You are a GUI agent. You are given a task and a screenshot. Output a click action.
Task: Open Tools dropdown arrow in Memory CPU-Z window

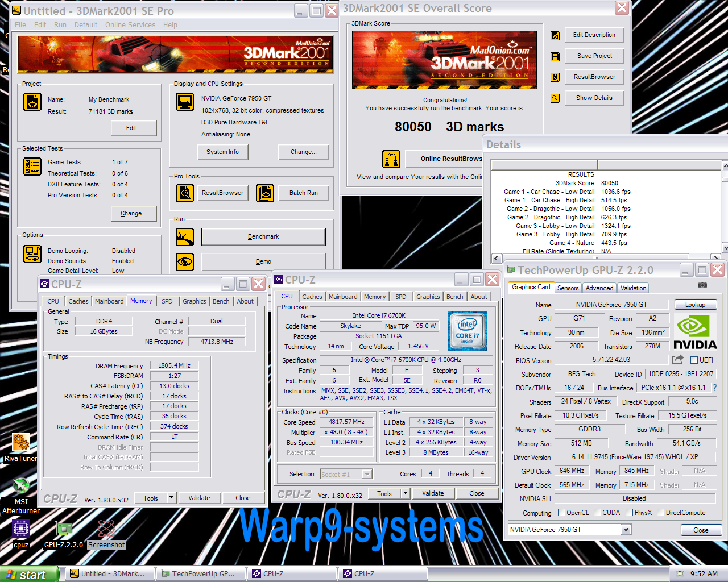pyautogui.click(x=171, y=498)
